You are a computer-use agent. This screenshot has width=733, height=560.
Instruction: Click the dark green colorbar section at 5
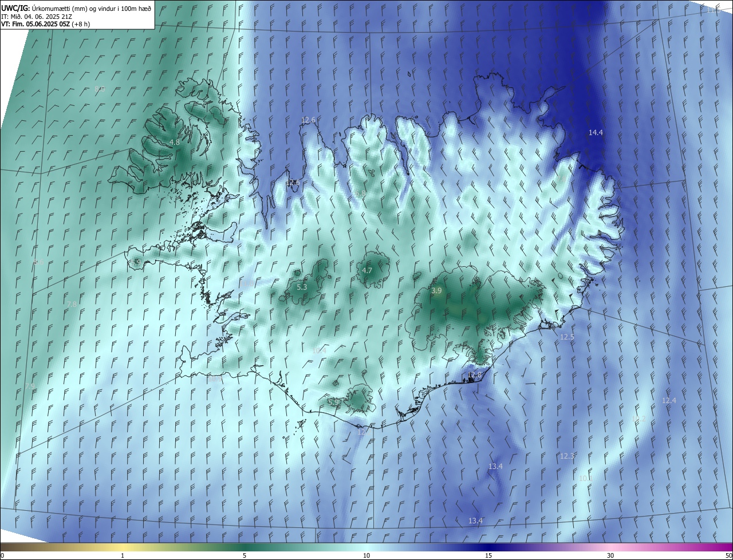(245, 547)
